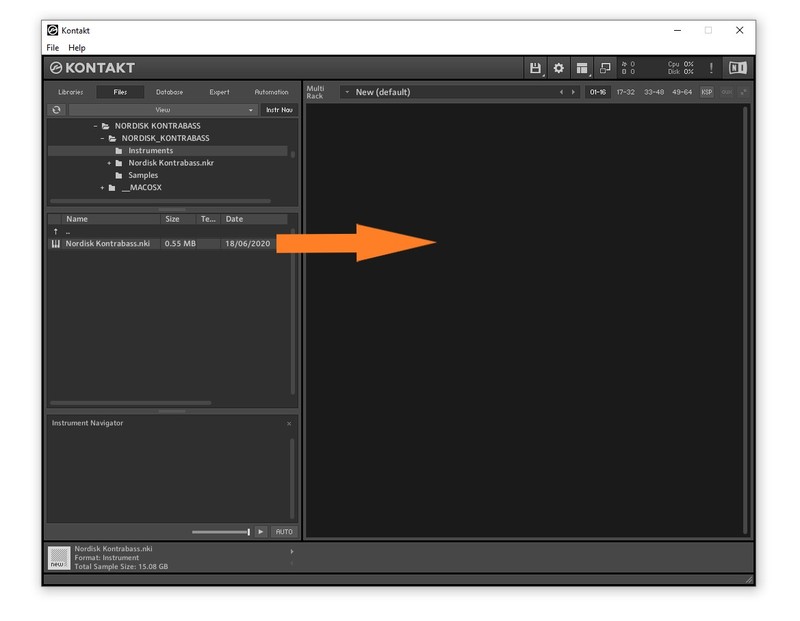Click Total Sample Size: 15.08 GB text

(121, 567)
